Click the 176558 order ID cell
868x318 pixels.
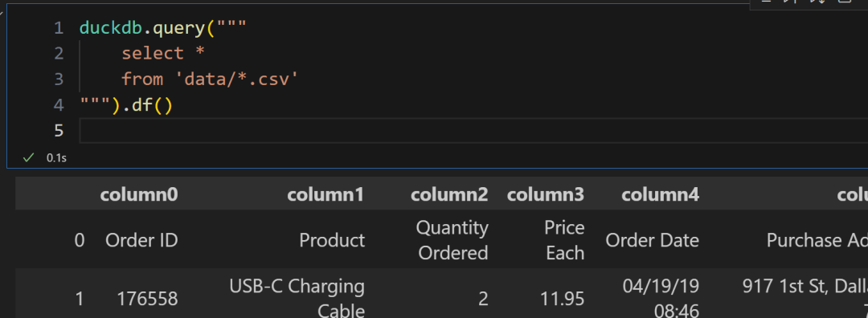(147, 300)
